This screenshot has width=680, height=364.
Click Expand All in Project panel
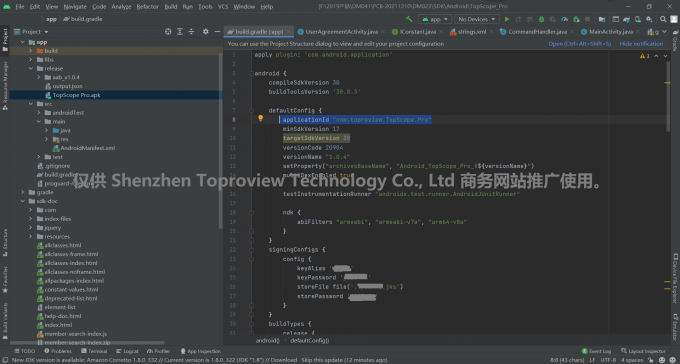(x=180, y=32)
